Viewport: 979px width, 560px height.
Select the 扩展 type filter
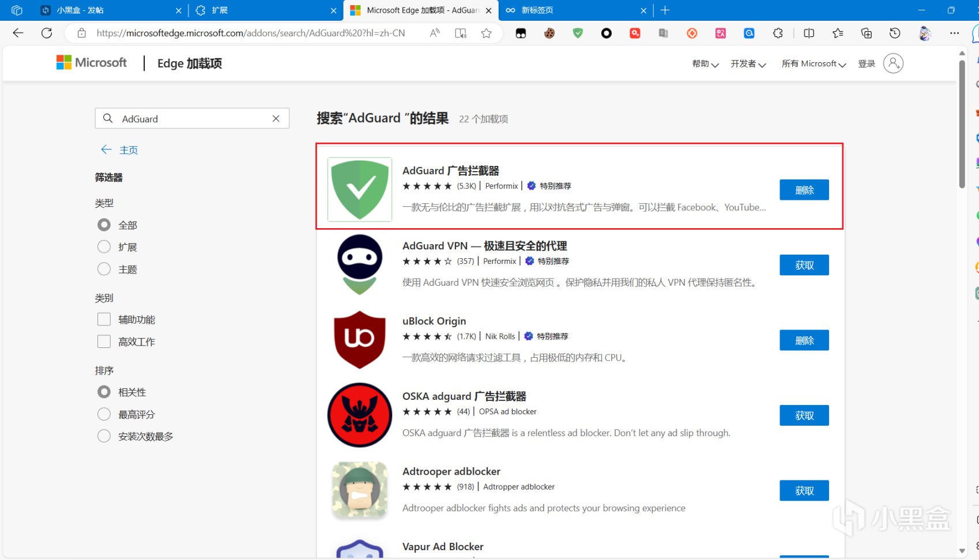coord(104,247)
